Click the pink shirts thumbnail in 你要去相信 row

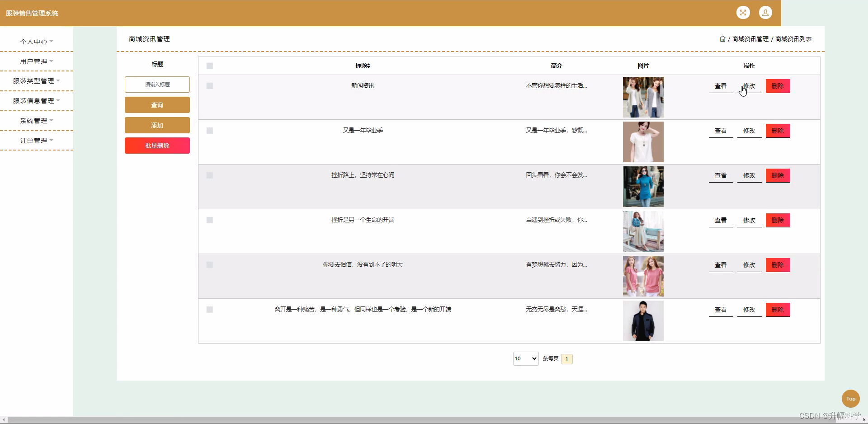pos(643,276)
